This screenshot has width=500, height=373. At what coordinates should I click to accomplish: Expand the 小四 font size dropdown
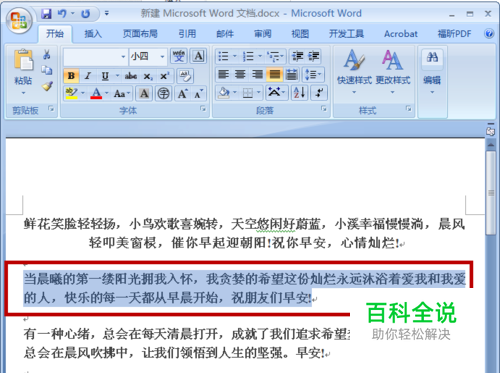162,56
